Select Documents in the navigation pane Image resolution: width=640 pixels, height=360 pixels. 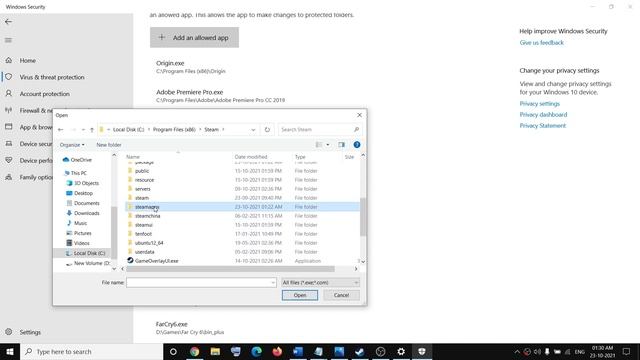[86, 203]
